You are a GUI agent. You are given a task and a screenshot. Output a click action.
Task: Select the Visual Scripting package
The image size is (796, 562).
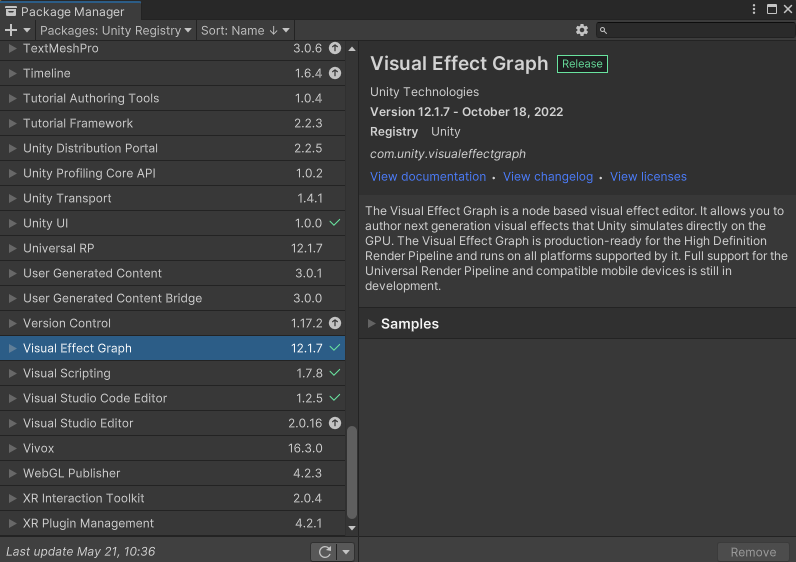(x=173, y=373)
